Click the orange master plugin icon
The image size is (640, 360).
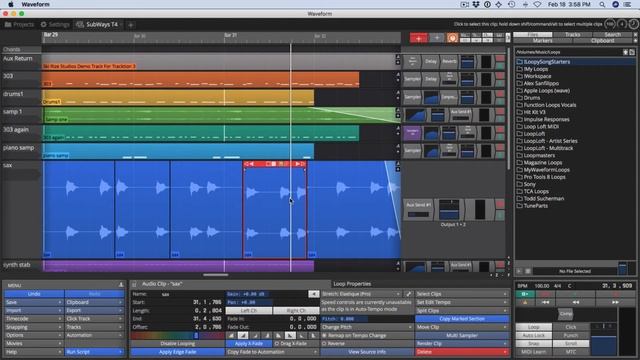pos(452,38)
